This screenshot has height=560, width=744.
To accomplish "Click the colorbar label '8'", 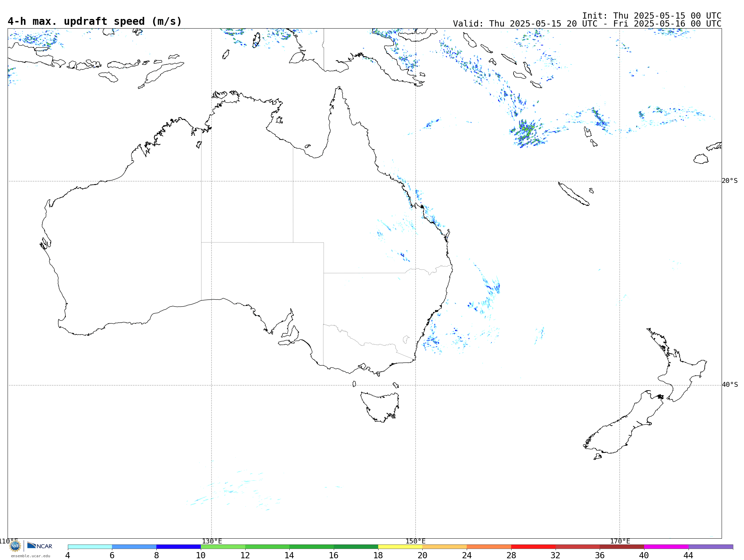I will pyautogui.click(x=156, y=556).
